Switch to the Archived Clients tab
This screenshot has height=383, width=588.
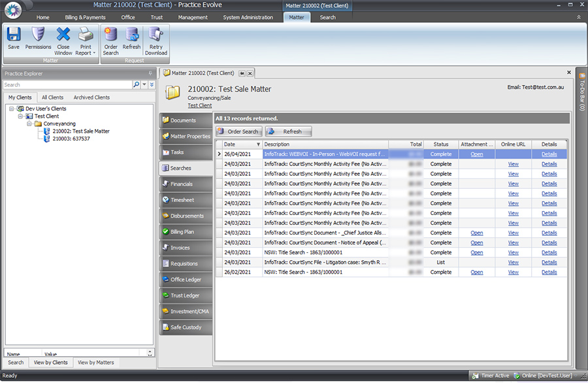(91, 97)
